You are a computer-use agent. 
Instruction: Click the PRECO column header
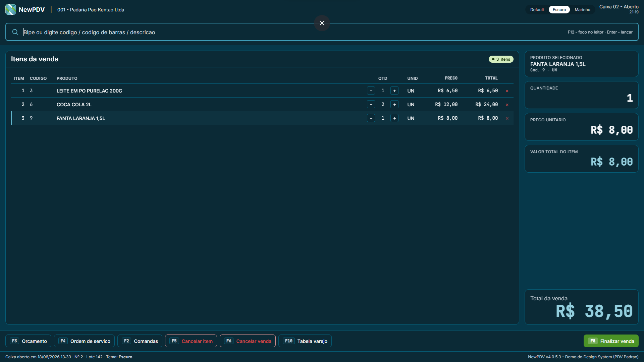coord(451,78)
